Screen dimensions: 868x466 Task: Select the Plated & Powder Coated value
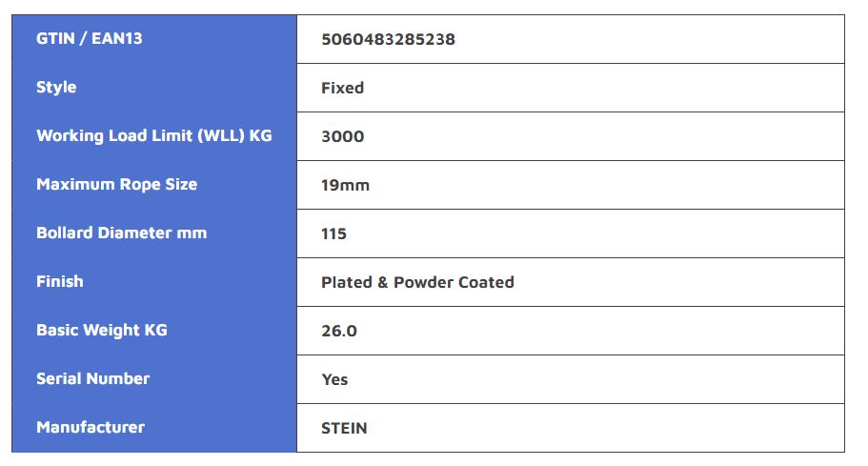[417, 282]
